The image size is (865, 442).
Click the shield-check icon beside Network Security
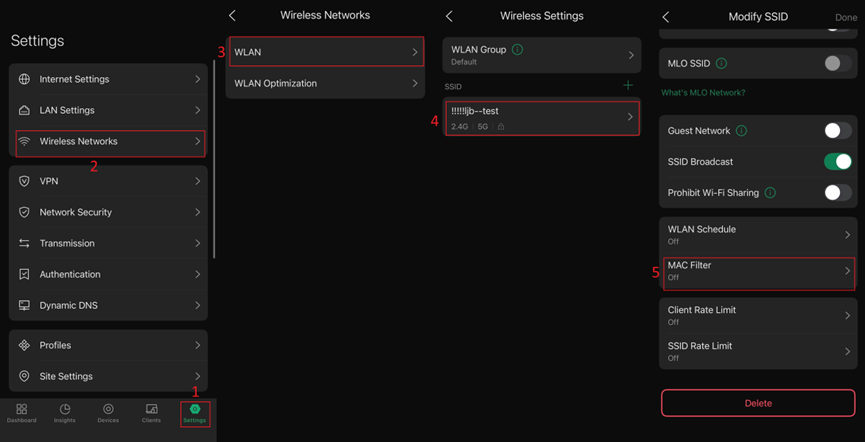click(x=24, y=212)
